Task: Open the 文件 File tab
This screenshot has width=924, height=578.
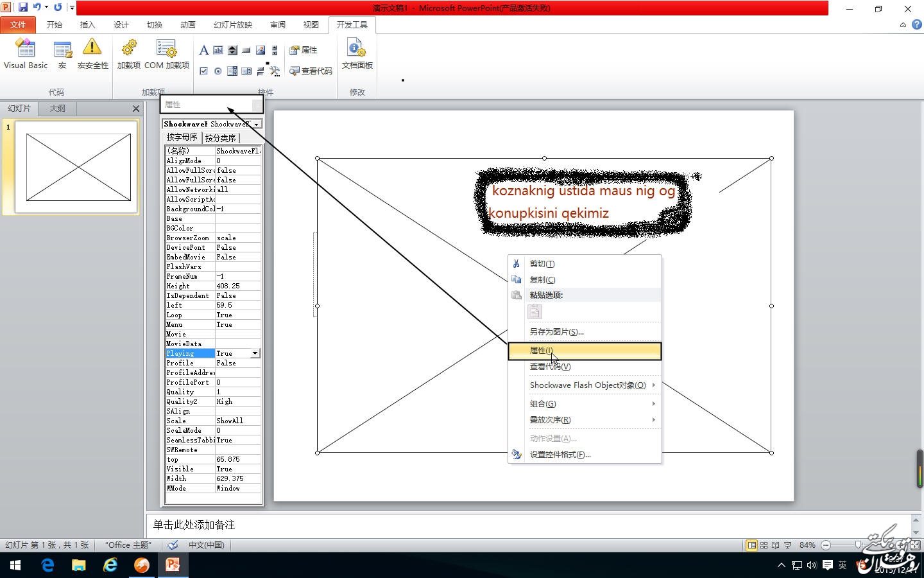Action: pos(18,24)
